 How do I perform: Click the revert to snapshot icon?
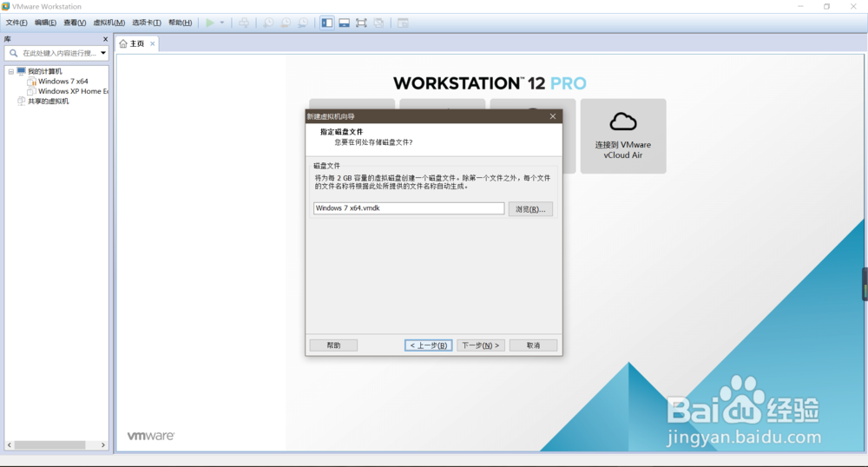click(x=286, y=23)
